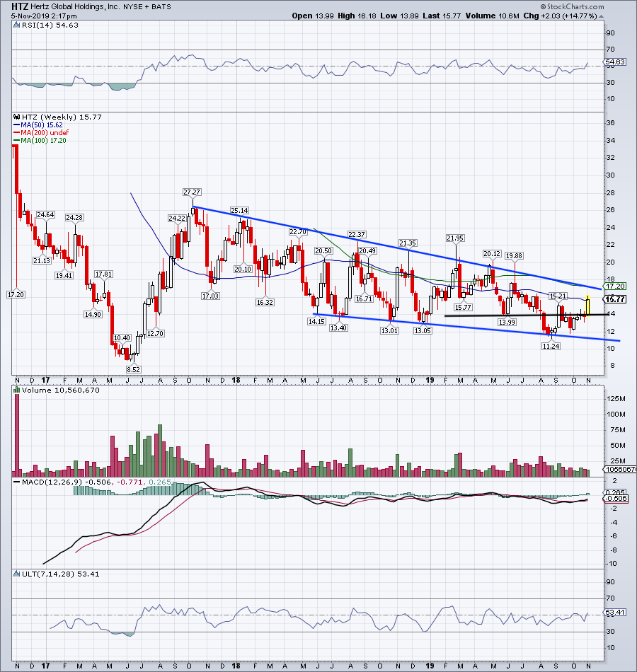The height and width of the screenshot is (672, 637).
Task: Click the 14.15 price annotation
Action: pyautogui.click(x=316, y=321)
